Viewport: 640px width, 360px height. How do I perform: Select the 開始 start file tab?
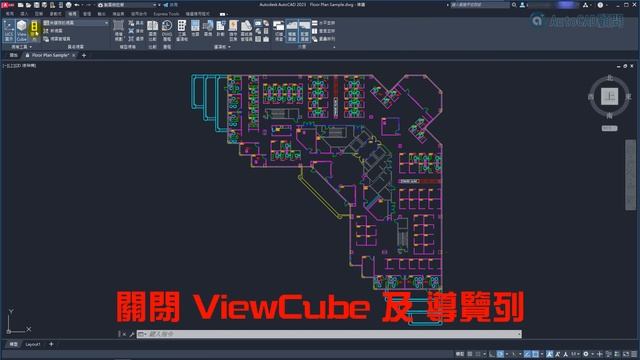[x=13, y=55]
